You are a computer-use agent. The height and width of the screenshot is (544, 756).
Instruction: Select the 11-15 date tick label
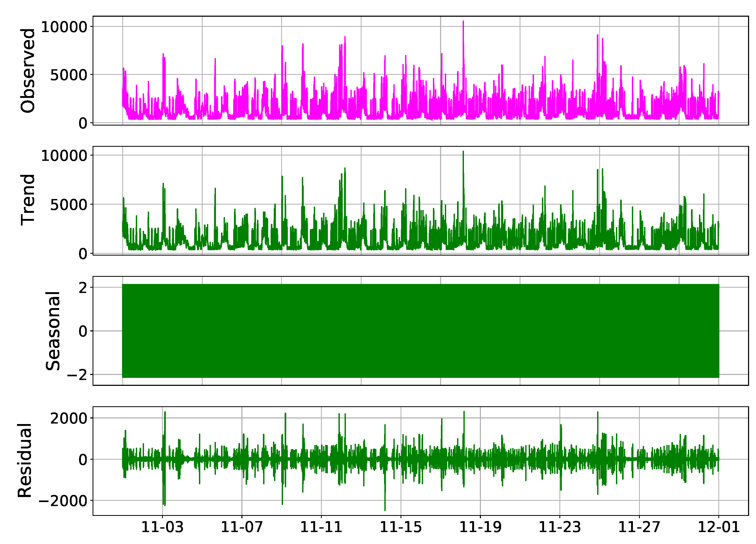[401, 527]
